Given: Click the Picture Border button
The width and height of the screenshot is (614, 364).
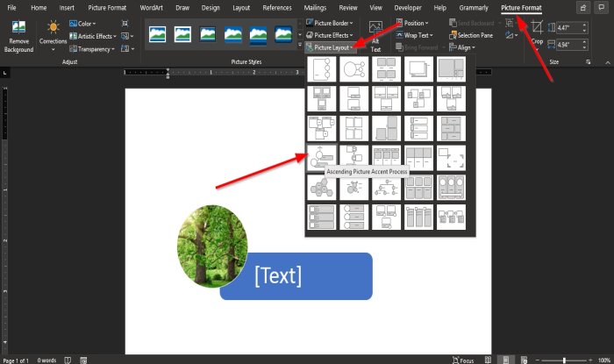Looking at the screenshot, I should pyautogui.click(x=329, y=23).
